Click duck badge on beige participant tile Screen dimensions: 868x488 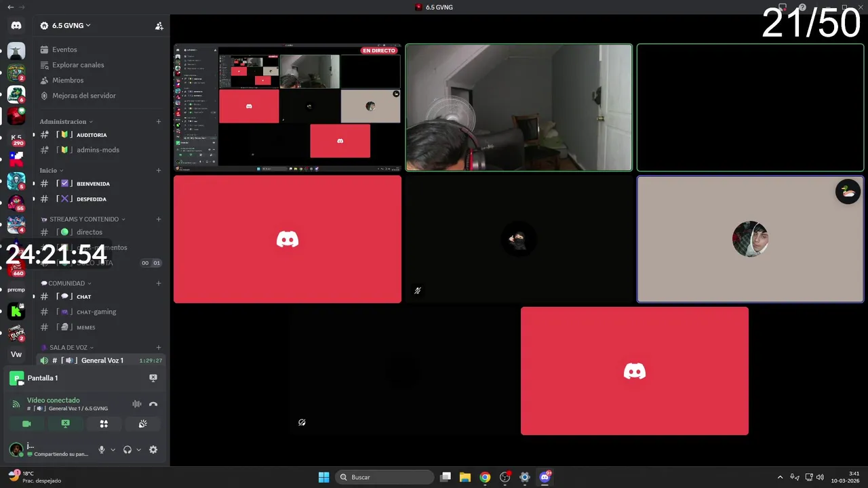pos(848,192)
